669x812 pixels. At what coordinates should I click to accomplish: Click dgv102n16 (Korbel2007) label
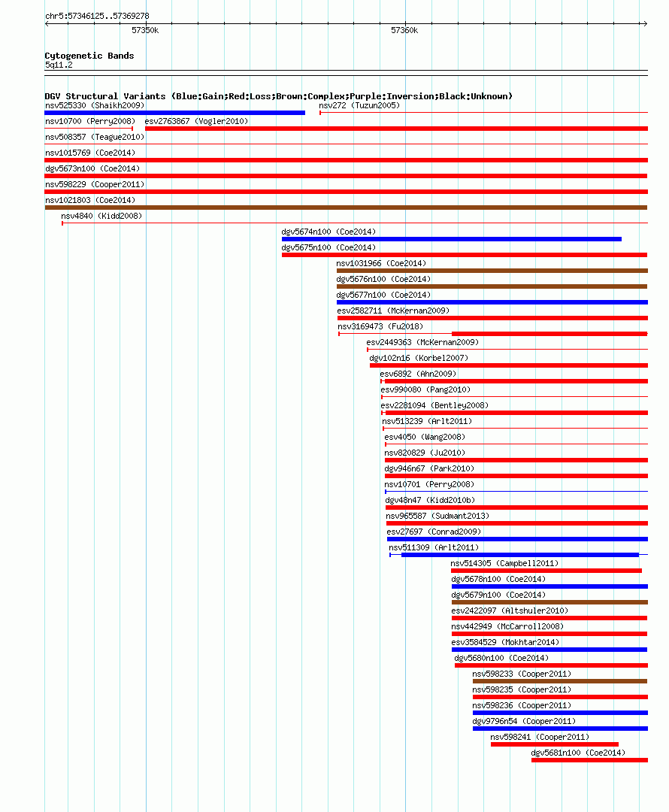pos(419,359)
